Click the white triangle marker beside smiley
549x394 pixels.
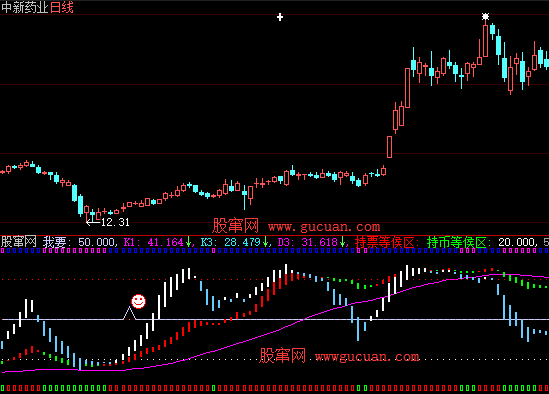129,313
